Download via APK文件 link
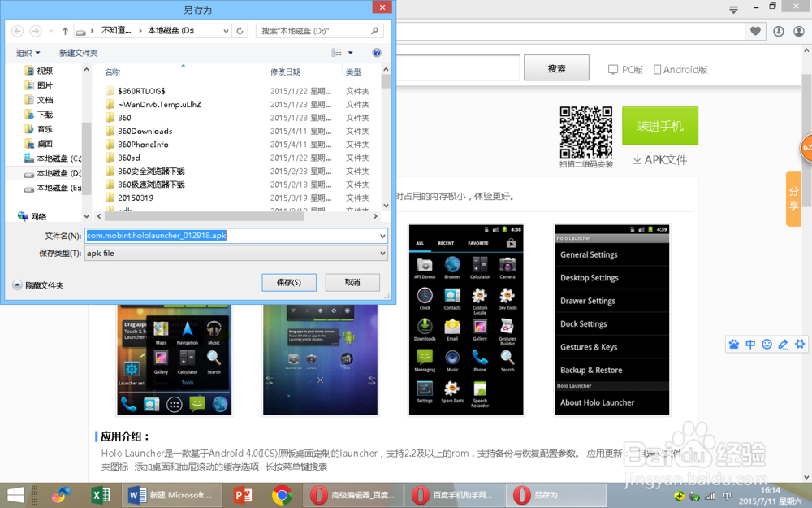The width and height of the screenshot is (812, 508). pyautogui.click(x=659, y=160)
